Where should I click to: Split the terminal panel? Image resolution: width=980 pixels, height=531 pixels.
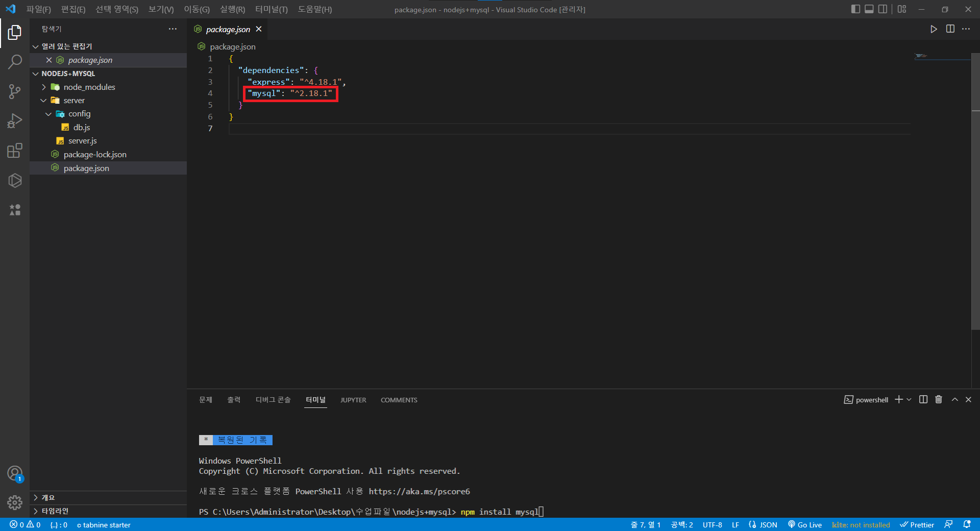tap(923, 399)
